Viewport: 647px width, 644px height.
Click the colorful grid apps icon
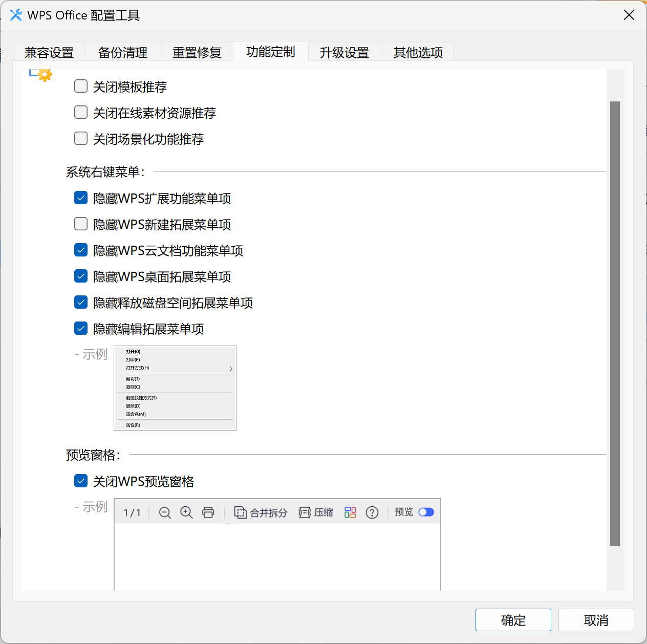[350, 512]
